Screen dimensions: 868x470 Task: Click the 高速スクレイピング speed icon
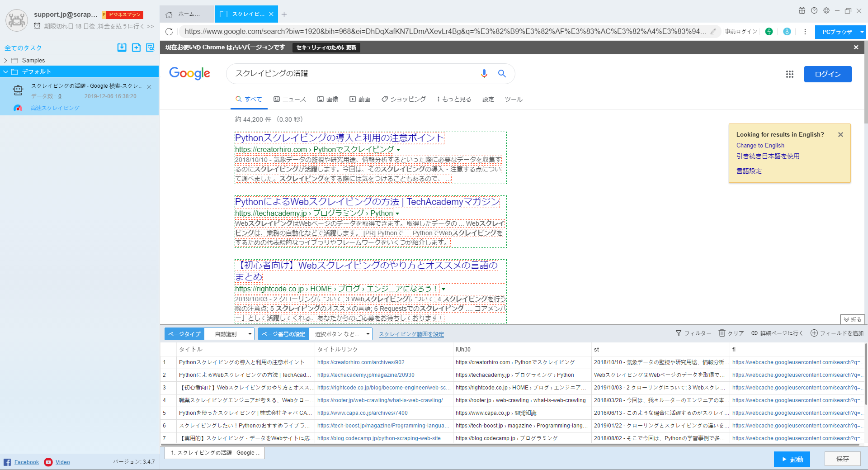[x=18, y=108]
